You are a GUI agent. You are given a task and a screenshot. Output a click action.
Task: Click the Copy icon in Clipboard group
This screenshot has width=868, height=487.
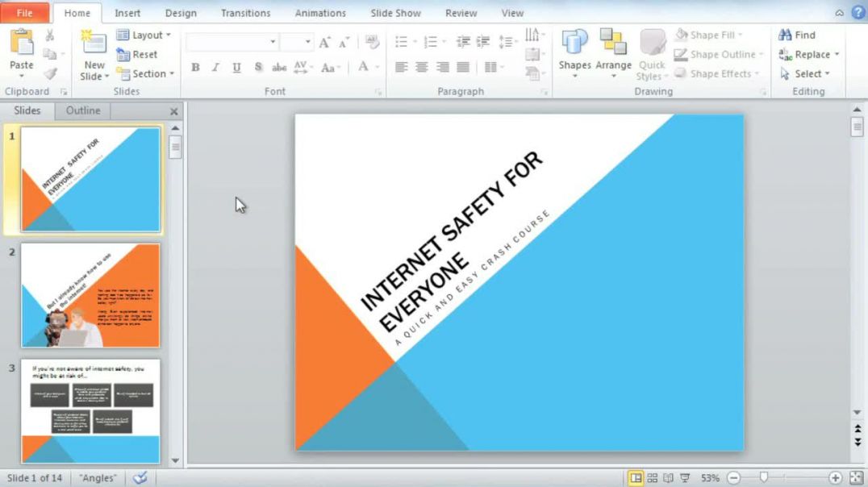(x=50, y=54)
